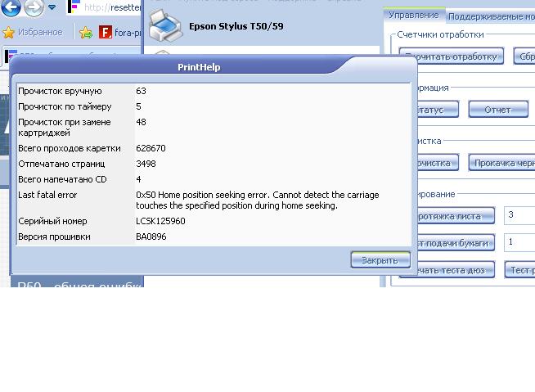
Task: Click the browser Back arrow button
Action: (11, 7)
